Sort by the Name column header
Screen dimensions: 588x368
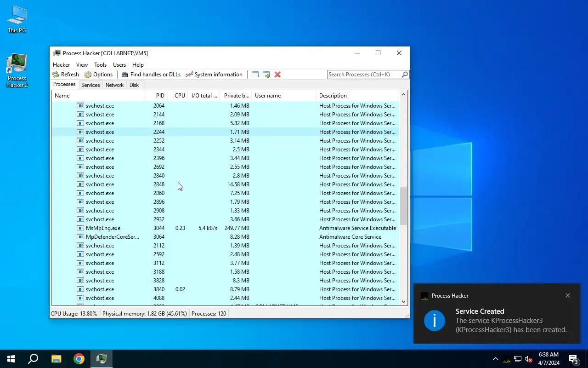point(98,96)
